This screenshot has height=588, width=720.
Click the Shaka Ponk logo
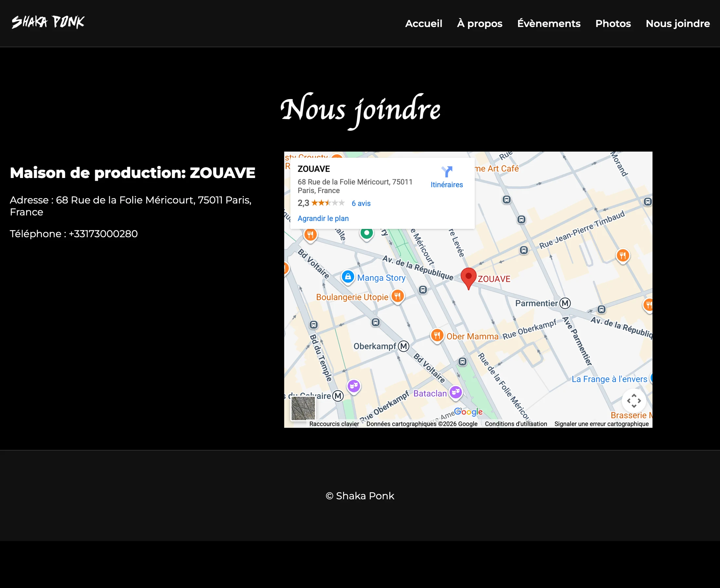pos(48,22)
